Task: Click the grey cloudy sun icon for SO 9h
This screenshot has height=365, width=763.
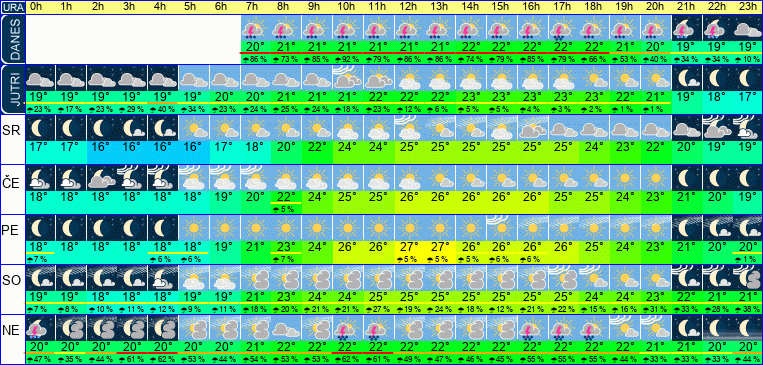Action: pyautogui.click(x=316, y=278)
